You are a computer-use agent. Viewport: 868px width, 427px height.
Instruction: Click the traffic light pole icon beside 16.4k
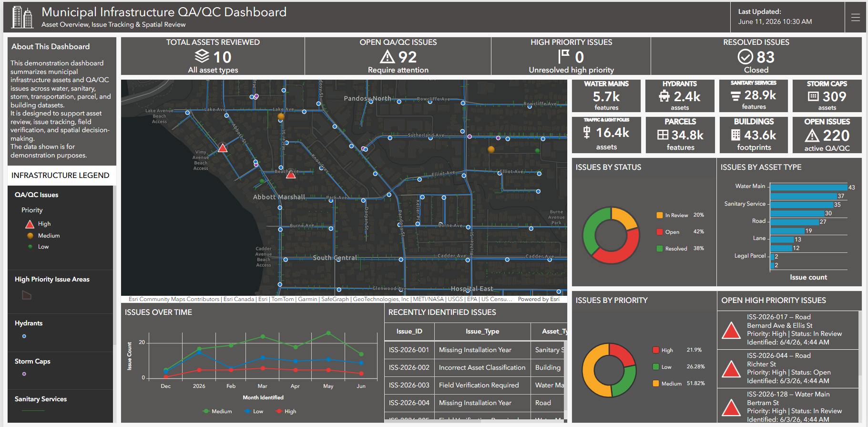(587, 132)
